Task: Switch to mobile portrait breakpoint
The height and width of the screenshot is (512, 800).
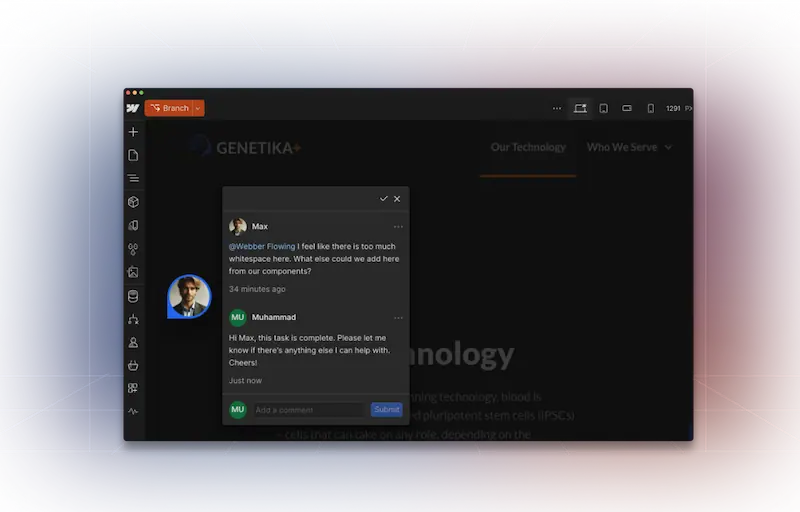Action: click(651, 108)
